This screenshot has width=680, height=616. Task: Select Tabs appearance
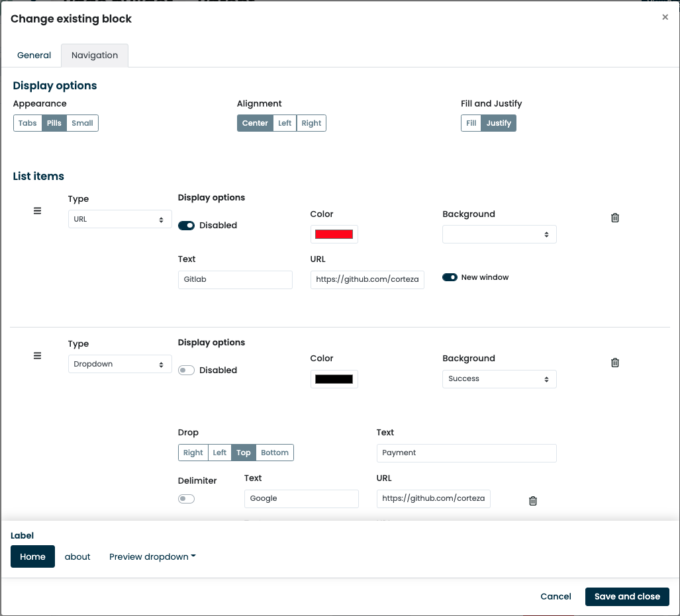pyautogui.click(x=27, y=123)
